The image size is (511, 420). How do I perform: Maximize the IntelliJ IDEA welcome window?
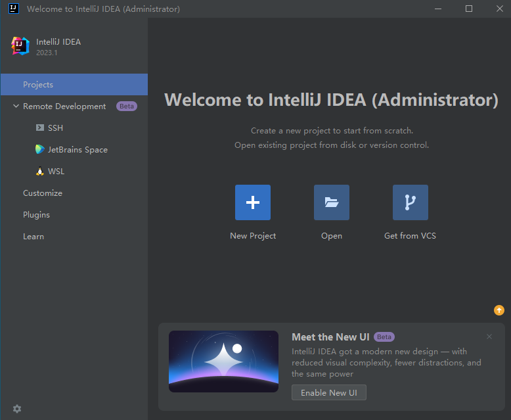coord(468,9)
